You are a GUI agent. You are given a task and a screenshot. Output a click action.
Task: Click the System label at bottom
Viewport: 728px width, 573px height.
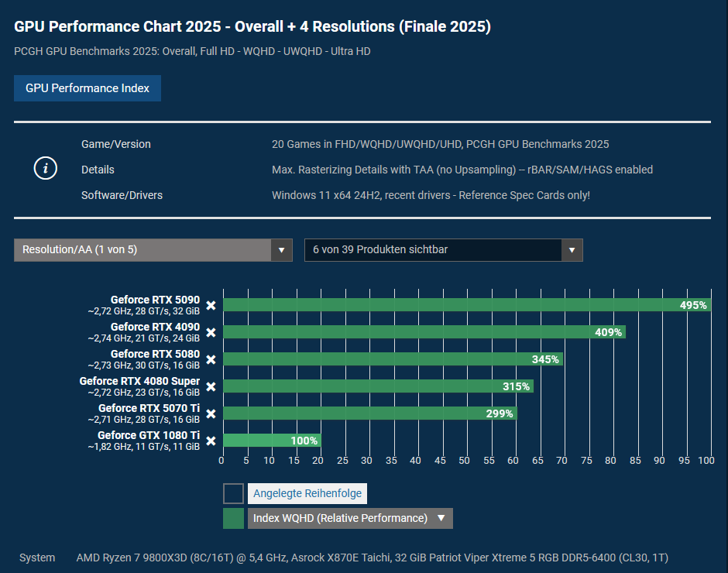pyautogui.click(x=37, y=558)
